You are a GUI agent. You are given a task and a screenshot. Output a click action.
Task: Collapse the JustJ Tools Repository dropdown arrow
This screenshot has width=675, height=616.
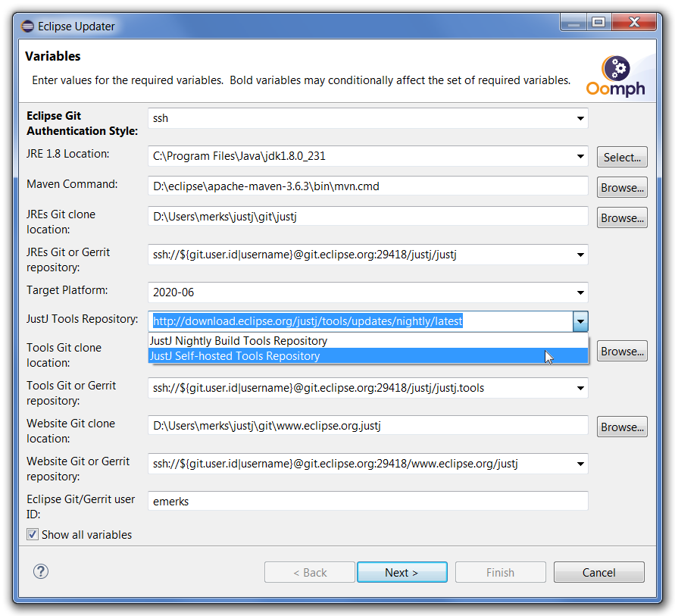tap(580, 321)
